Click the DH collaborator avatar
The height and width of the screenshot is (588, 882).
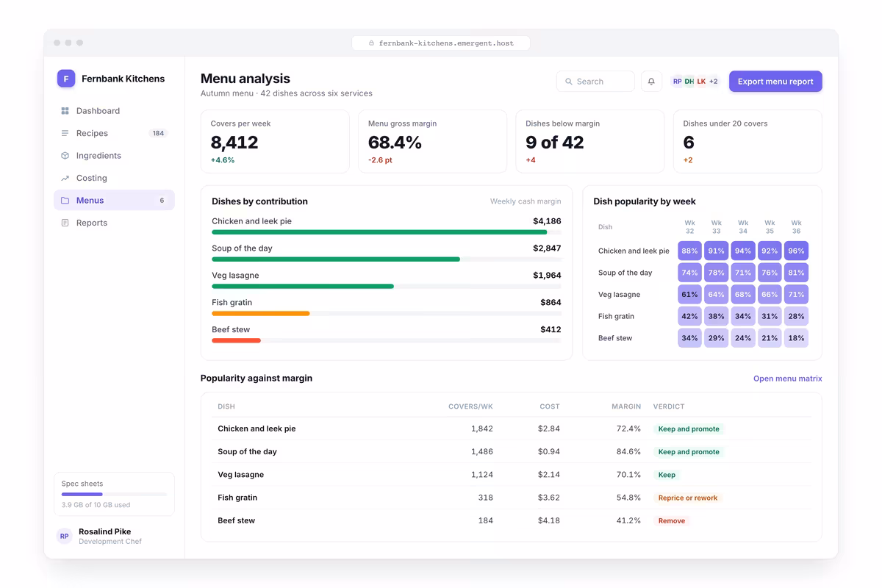tap(689, 82)
